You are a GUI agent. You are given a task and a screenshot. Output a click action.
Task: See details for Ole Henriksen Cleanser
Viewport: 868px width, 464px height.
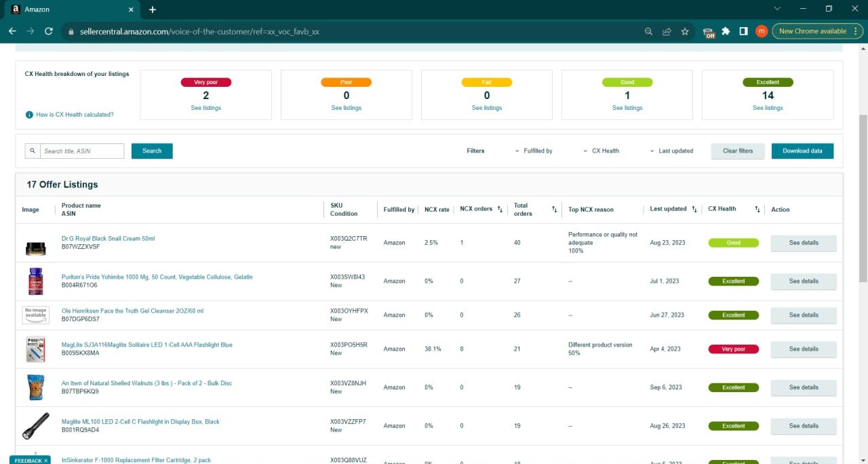(x=804, y=315)
